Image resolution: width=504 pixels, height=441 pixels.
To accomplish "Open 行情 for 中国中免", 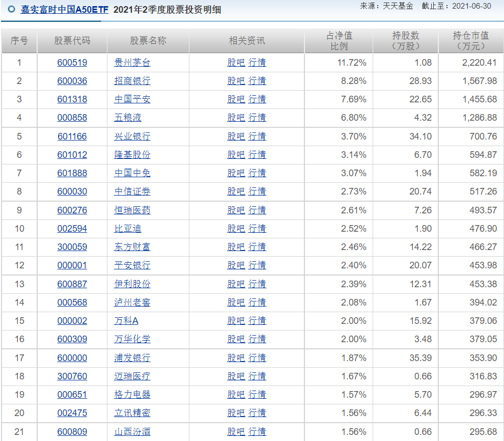I will point(257,173).
